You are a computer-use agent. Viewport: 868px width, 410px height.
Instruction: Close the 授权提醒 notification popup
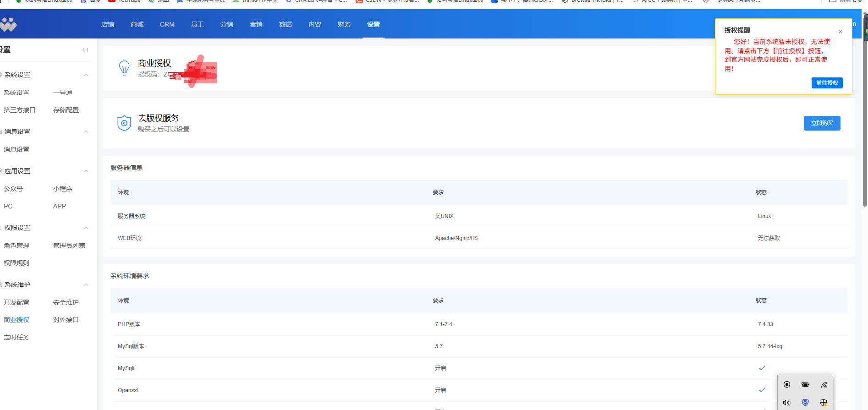[x=840, y=32]
